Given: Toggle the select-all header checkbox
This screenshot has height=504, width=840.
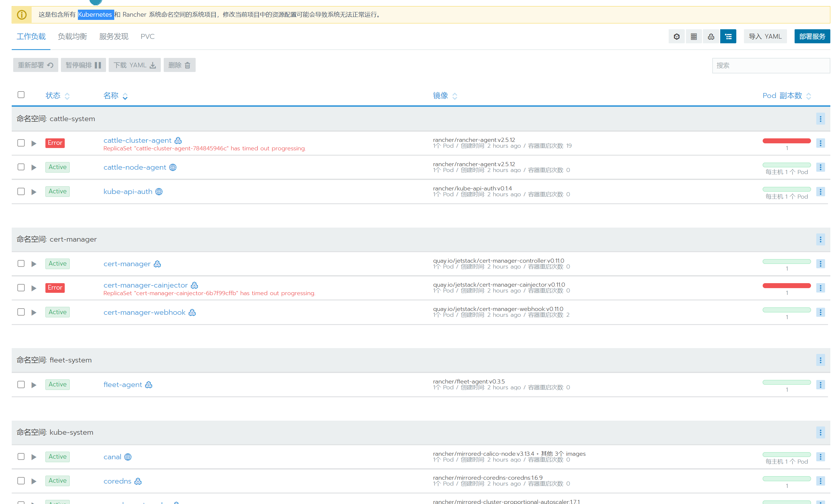Looking at the screenshot, I should point(21,94).
